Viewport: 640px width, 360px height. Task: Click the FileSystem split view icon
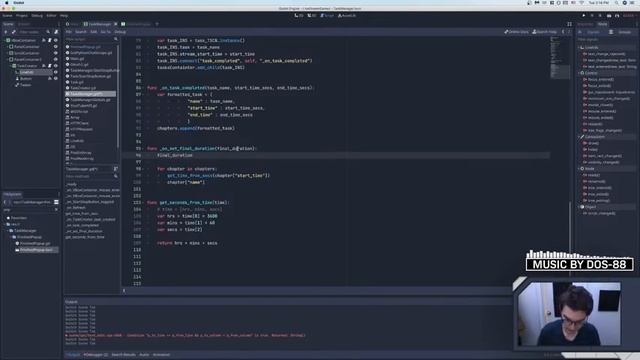click(x=56, y=202)
